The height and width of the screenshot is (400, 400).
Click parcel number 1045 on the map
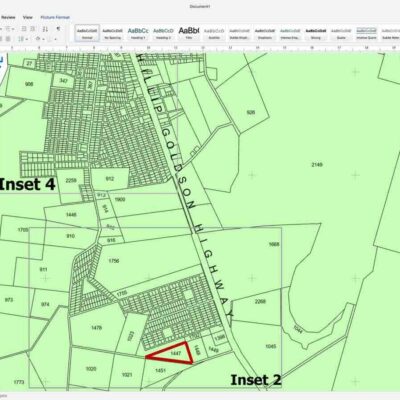[x=271, y=347]
